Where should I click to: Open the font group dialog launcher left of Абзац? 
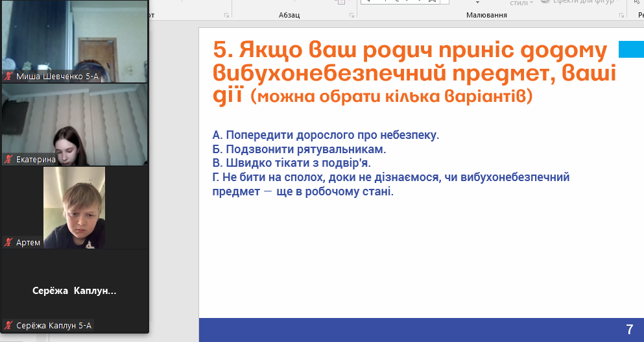point(226,15)
